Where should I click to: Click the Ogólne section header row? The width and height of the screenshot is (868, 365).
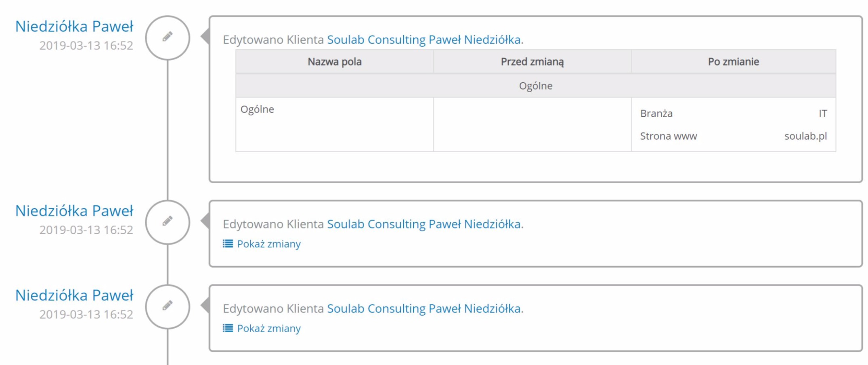tap(535, 86)
